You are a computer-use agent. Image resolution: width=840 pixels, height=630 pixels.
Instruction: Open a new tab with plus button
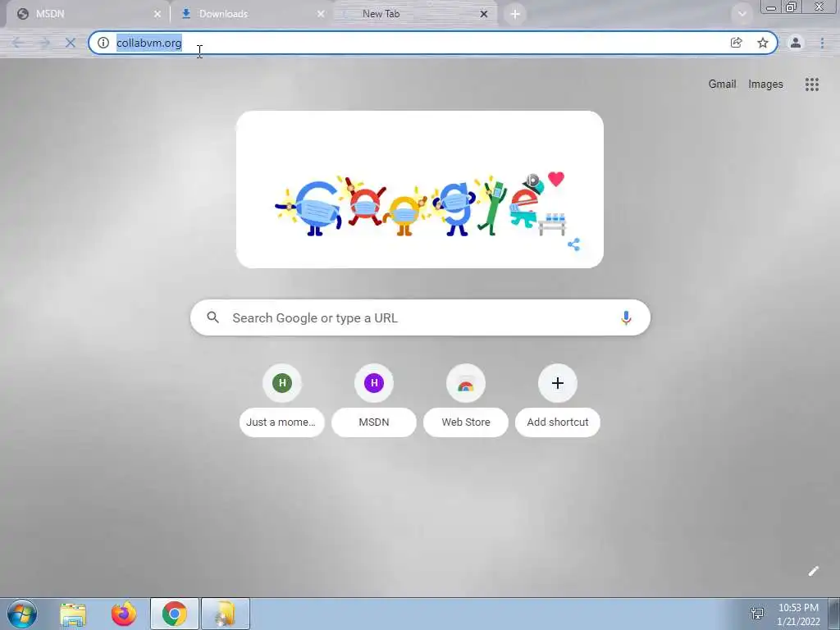point(515,14)
